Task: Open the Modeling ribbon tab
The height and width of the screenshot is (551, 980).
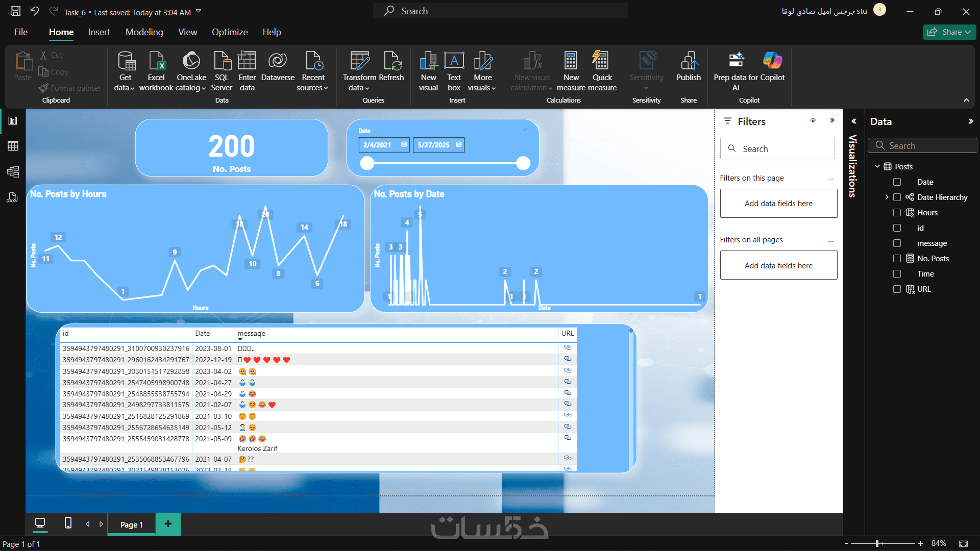Action: point(144,32)
